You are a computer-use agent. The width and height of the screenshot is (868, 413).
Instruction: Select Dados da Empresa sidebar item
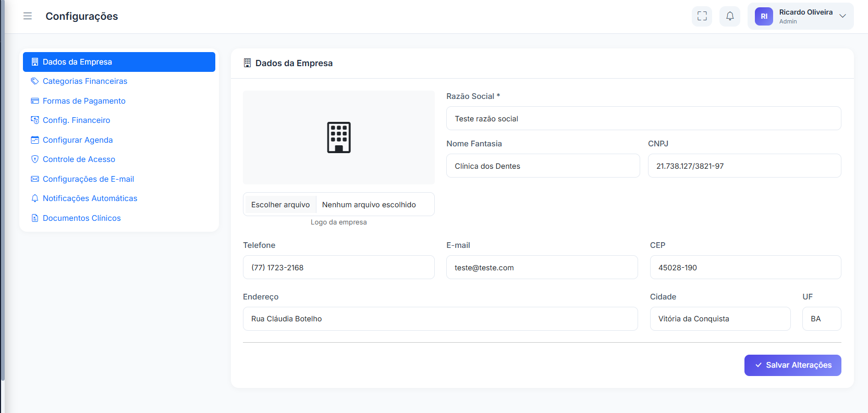pos(119,62)
